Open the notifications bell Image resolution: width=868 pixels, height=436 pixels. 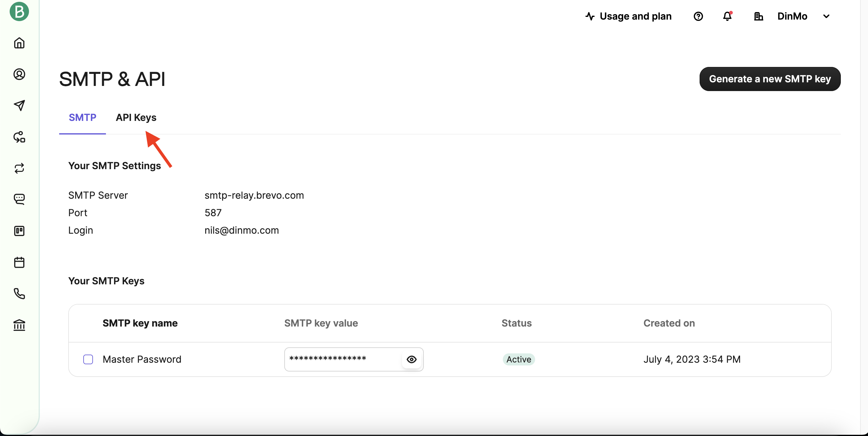727,16
